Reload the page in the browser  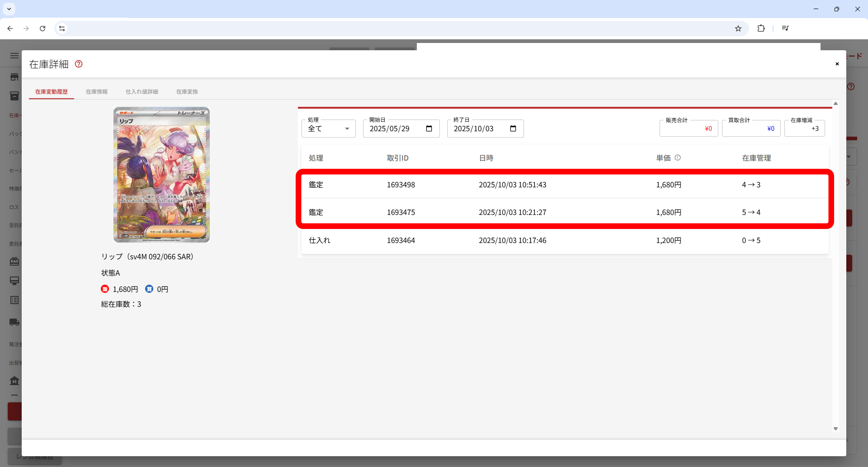click(42, 29)
